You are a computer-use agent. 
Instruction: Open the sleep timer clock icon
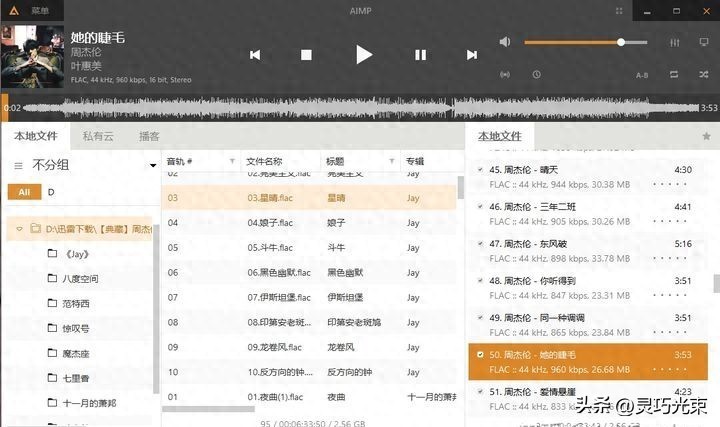click(536, 74)
